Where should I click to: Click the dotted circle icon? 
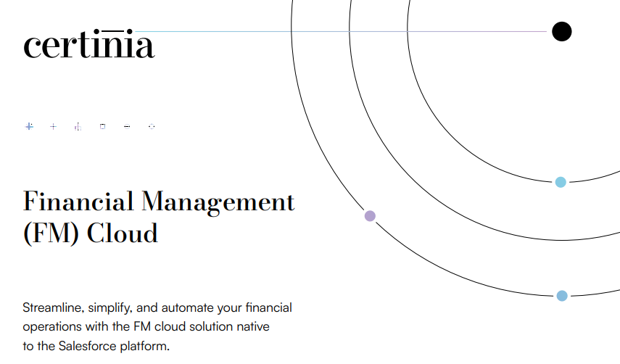(152, 126)
